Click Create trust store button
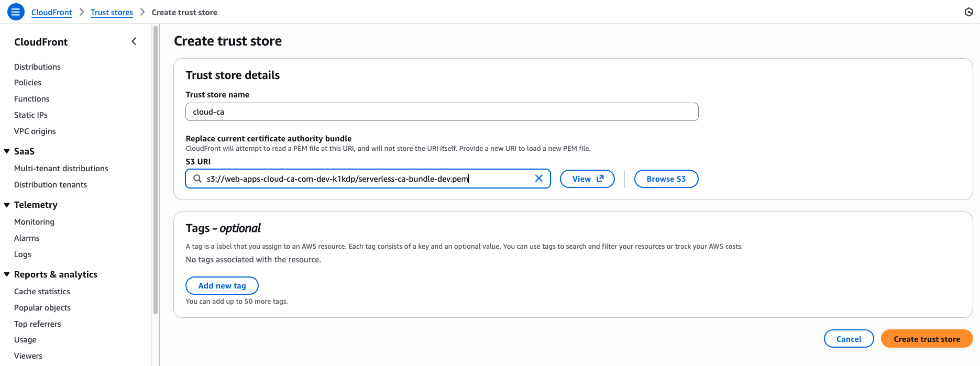 pos(927,339)
